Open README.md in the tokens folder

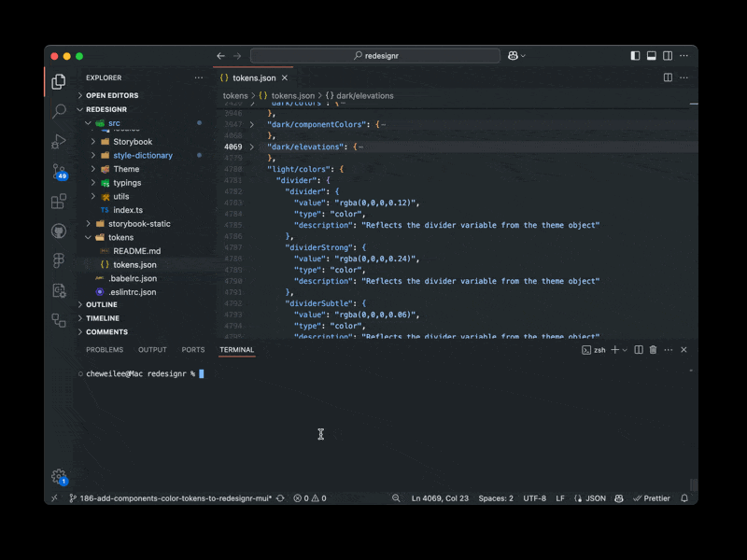tap(136, 251)
